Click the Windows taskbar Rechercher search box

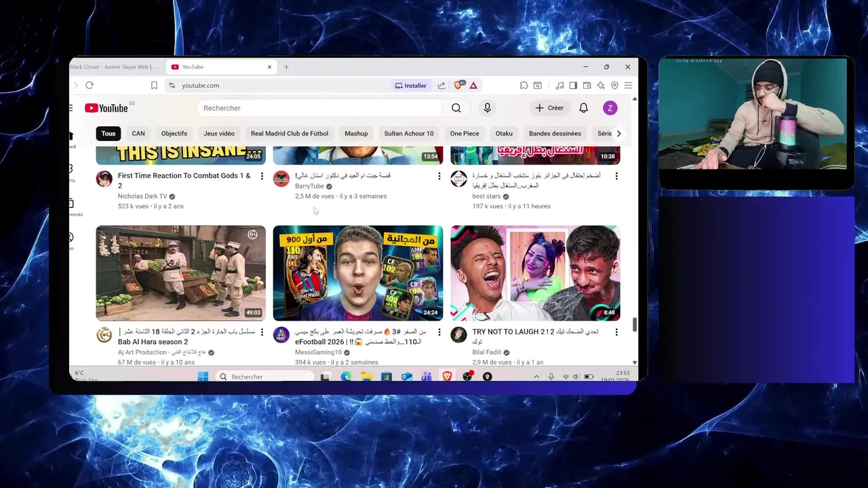pos(264,377)
